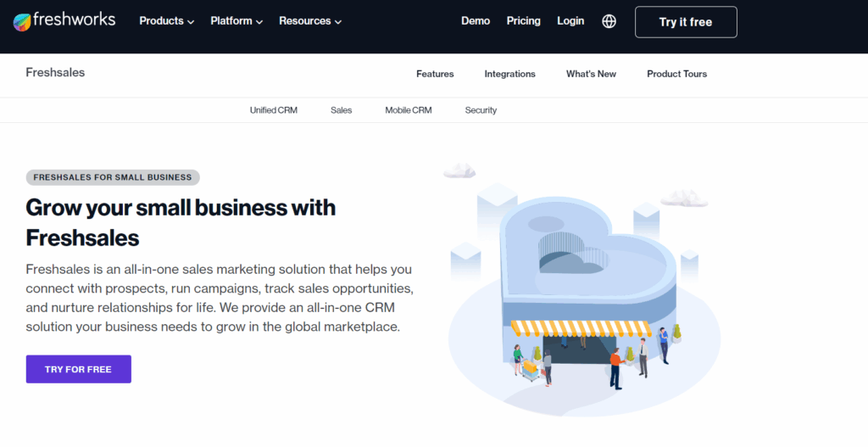Switch to the Sales sub-tab
The height and width of the screenshot is (447, 868).
341,110
